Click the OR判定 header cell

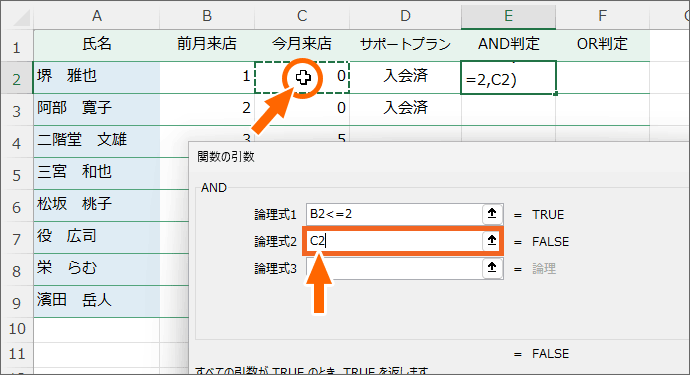coord(602,44)
